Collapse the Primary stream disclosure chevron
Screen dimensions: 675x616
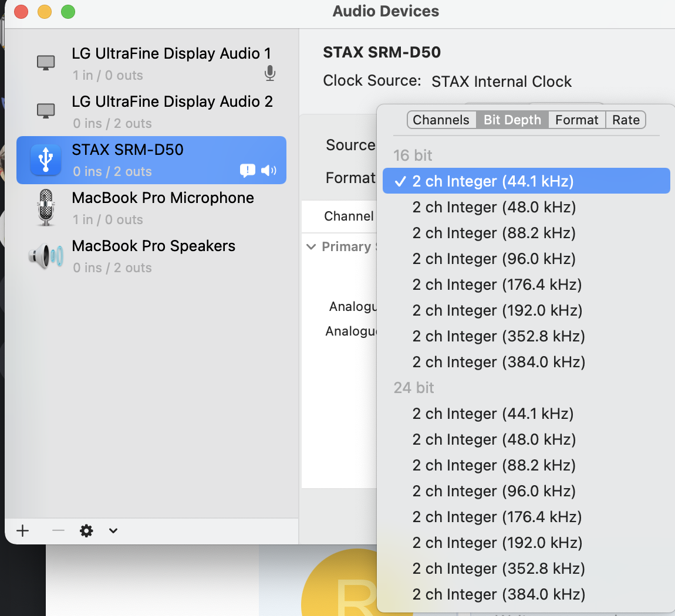(311, 247)
